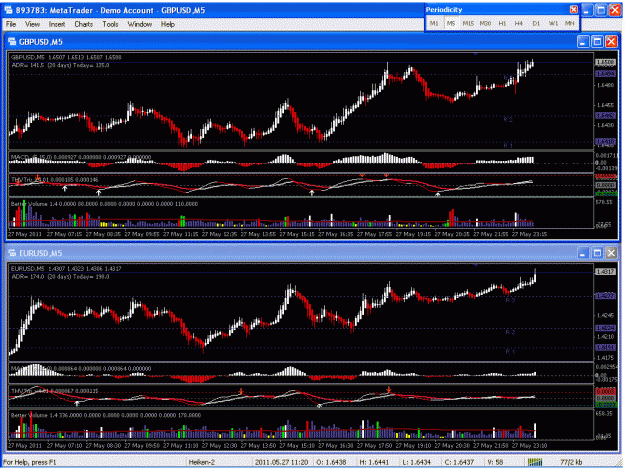Click the 1.4245 price level on EURUSD scale
This screenshot has width=625, height=470.
point(605,315)
